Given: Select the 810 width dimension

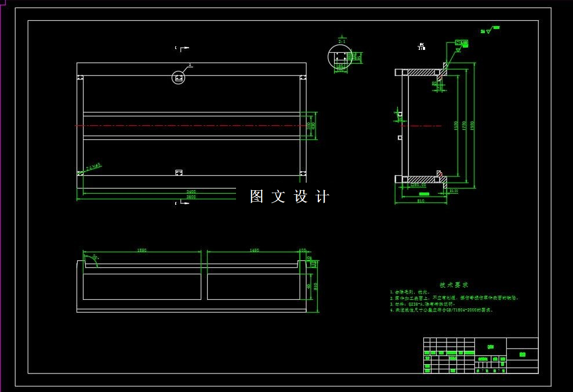Looking at the screenshot, I should tap(420, 201).
